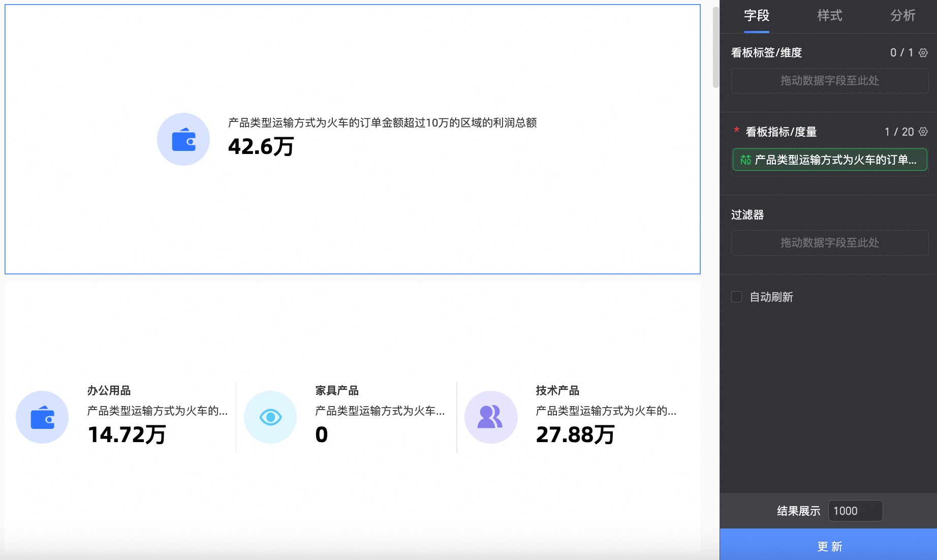
Task: Click the measure type icon in green field
Action: coord(745,160)
